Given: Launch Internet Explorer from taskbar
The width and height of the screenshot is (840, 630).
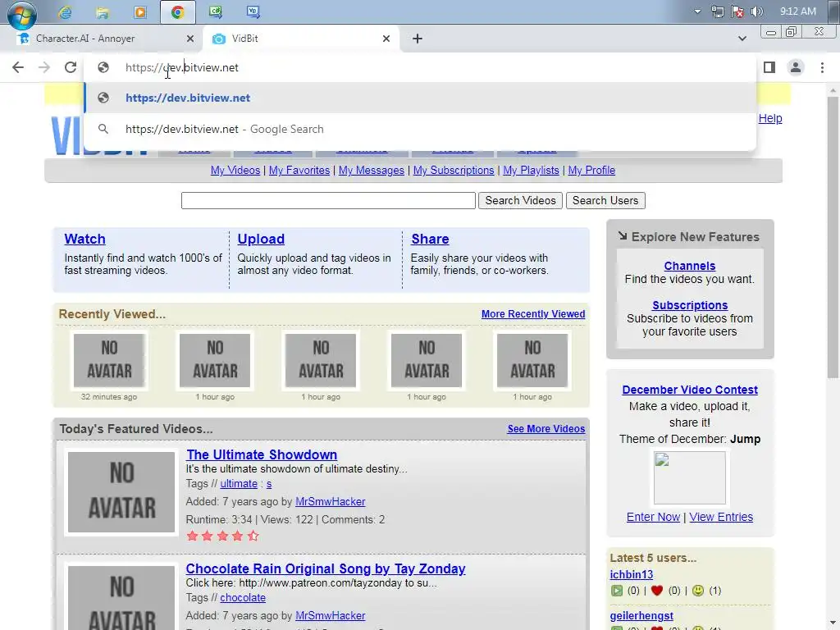Looking at the screenshot, I should pyautogui.click(x=66, y=12).
